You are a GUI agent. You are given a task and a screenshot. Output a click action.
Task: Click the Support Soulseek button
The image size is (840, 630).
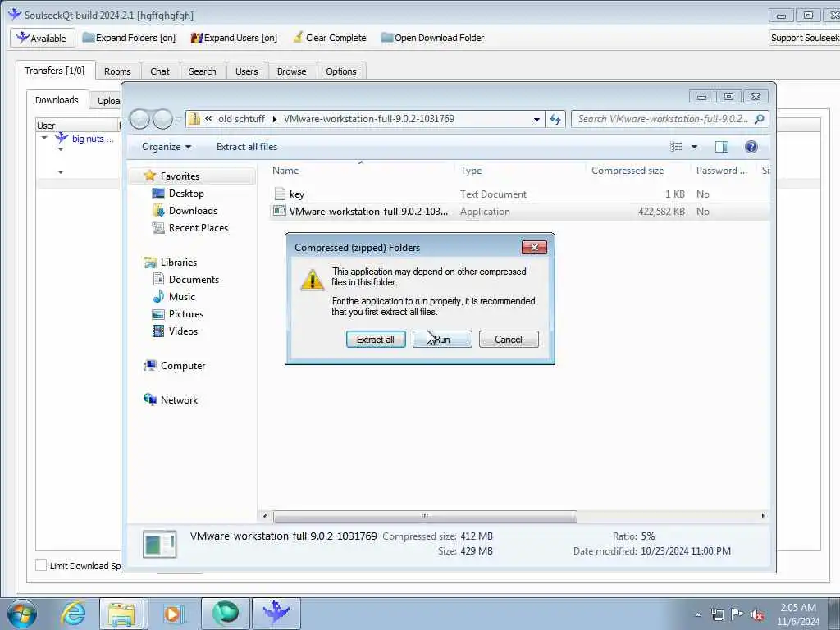click(x=804, y=38)
